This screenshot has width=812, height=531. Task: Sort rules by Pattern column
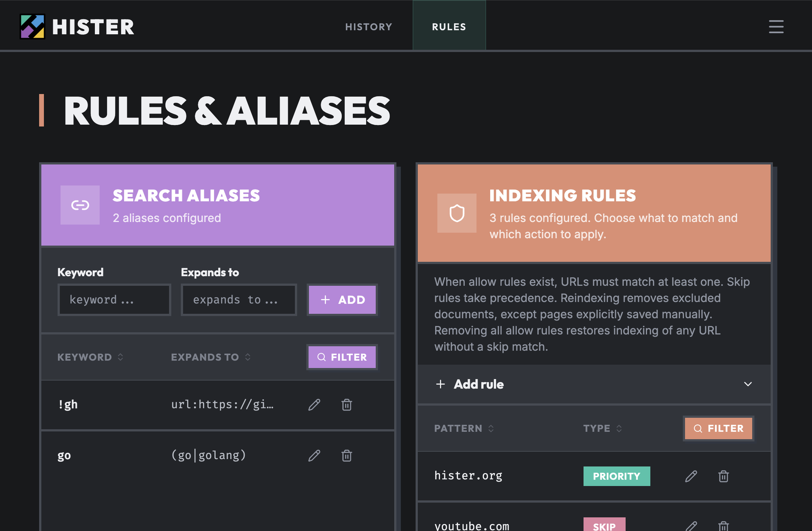pyautogui.click(x=464, y=428)
